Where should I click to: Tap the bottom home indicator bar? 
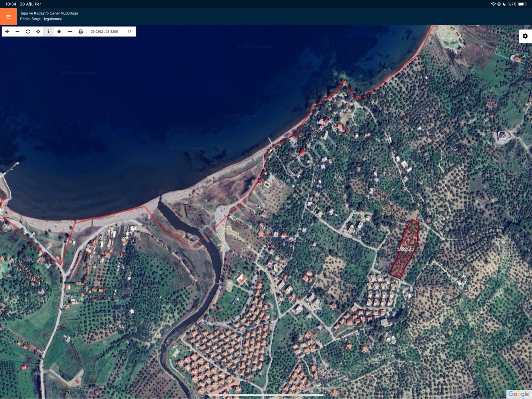coord(266,395)
